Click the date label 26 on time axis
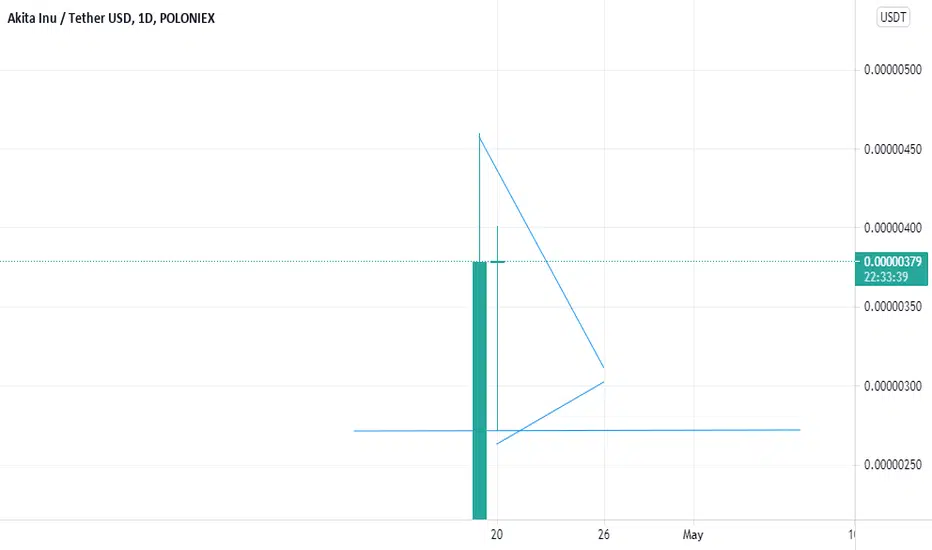 point(604,535)
